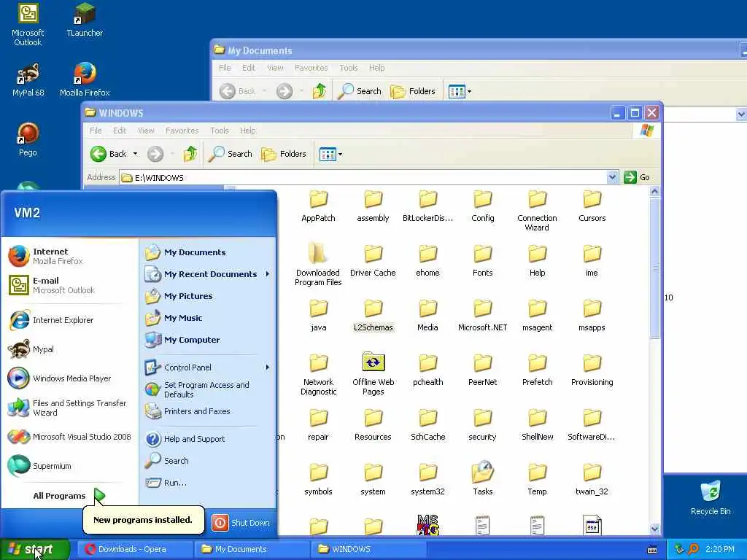Viewport: 747px width, 560px height.
Task: Start Windows Media Player from Start menu
Action: (x=71, y=378)
